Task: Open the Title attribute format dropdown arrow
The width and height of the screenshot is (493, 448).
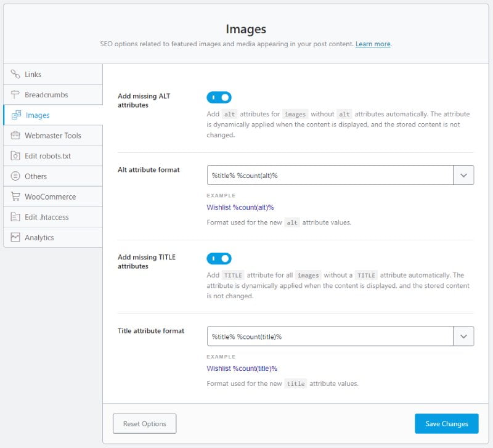Action: pos(463,336)
